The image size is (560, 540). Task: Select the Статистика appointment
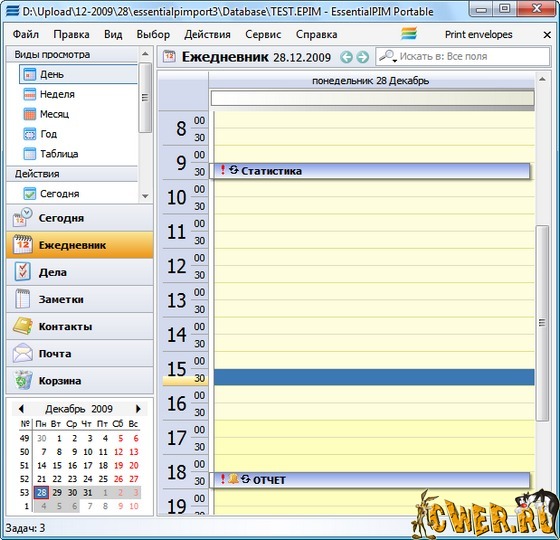tap(370, 171)
